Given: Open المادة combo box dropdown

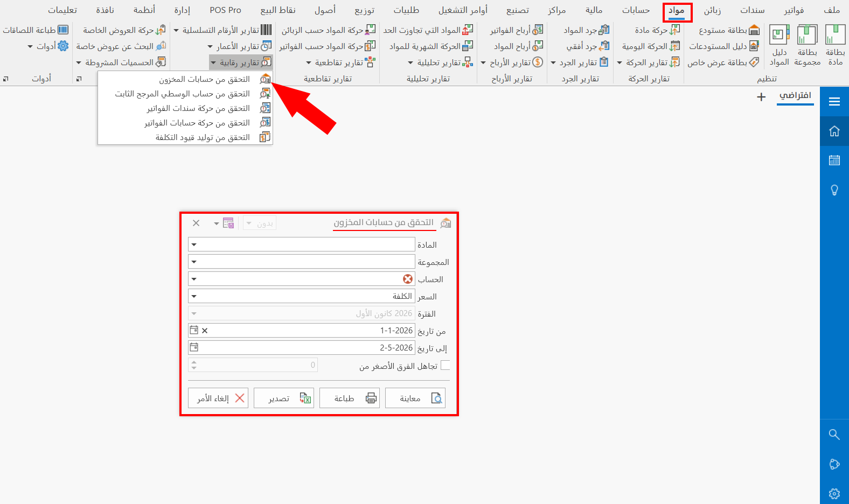Looking at the screenshot, I should [x=194, y=244].
